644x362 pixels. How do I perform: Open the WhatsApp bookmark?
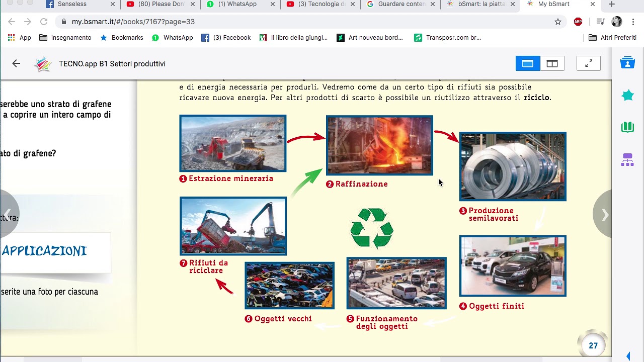tap(172, 38)
